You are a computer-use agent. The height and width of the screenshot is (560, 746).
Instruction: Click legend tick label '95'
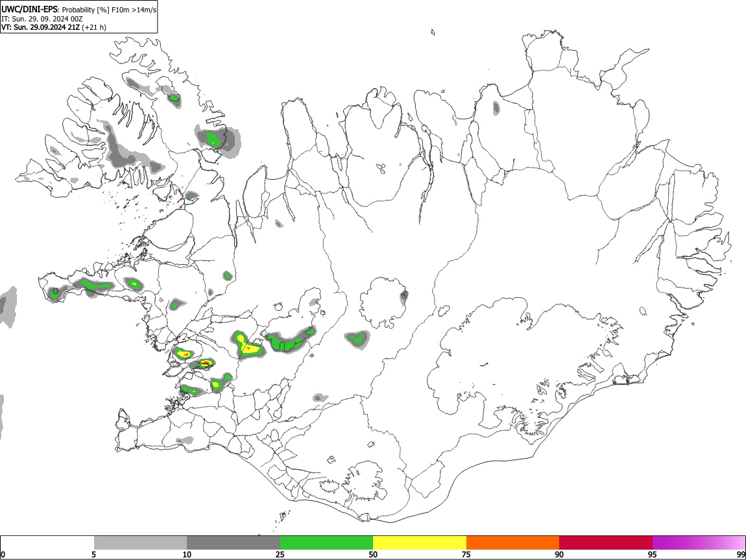point(653,554)
